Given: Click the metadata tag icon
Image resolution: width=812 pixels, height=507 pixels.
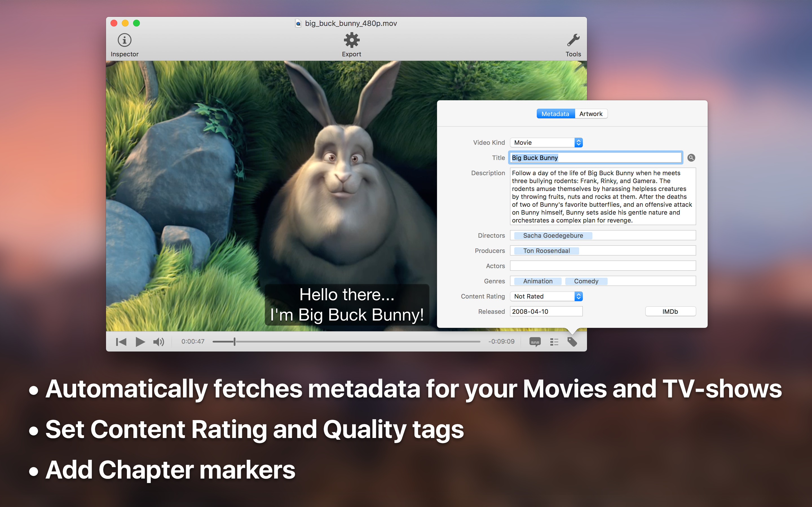Looking at the screenshot, I should 572,342.
